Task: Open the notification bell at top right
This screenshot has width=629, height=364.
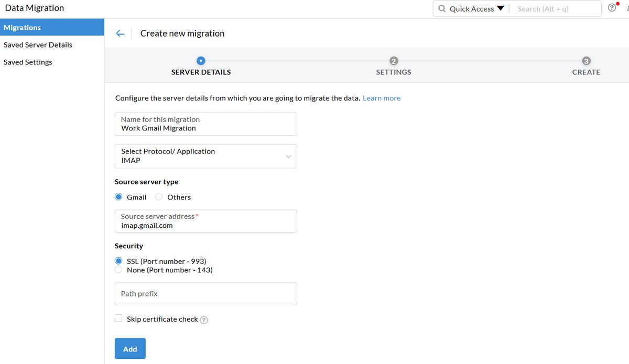Action: [627, 7]
